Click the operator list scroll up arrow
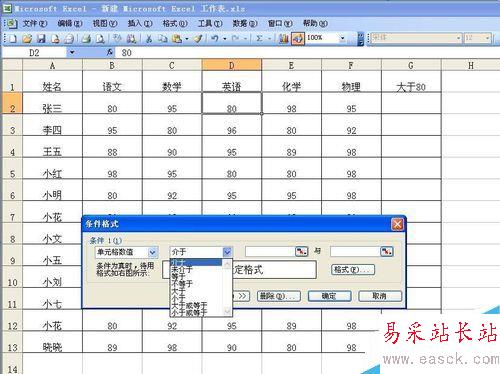Viewport: 500px width, 374px height. (x=227, y=264)
